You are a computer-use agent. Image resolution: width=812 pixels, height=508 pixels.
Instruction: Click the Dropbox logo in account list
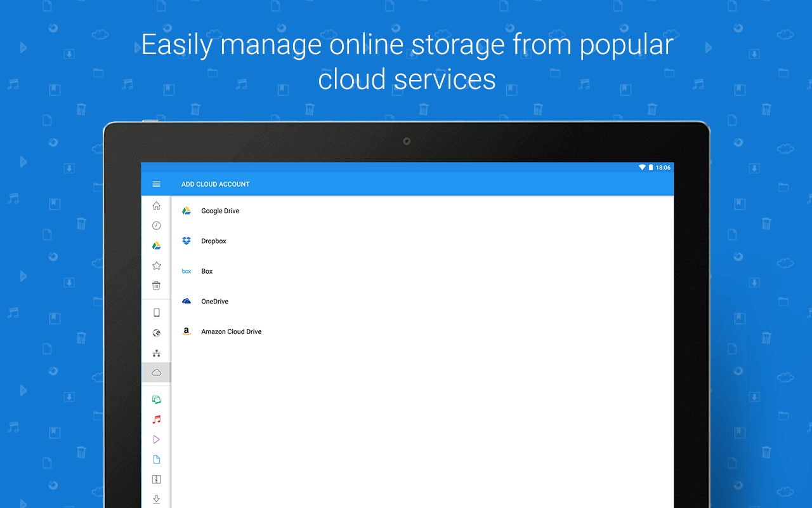pyautogui.click(x=187, y=241)
